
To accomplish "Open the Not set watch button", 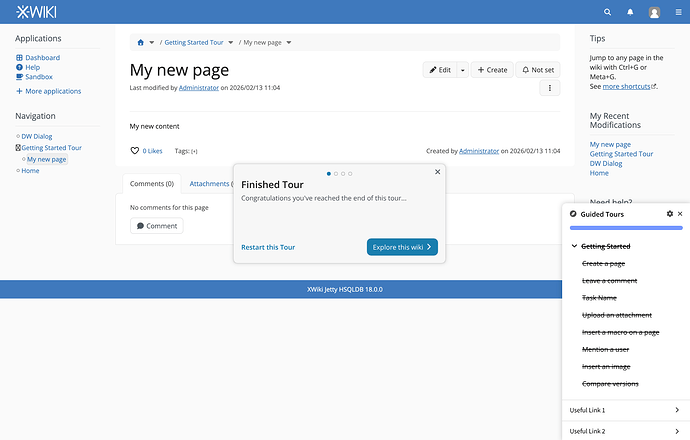I will [x=538, y=70].
